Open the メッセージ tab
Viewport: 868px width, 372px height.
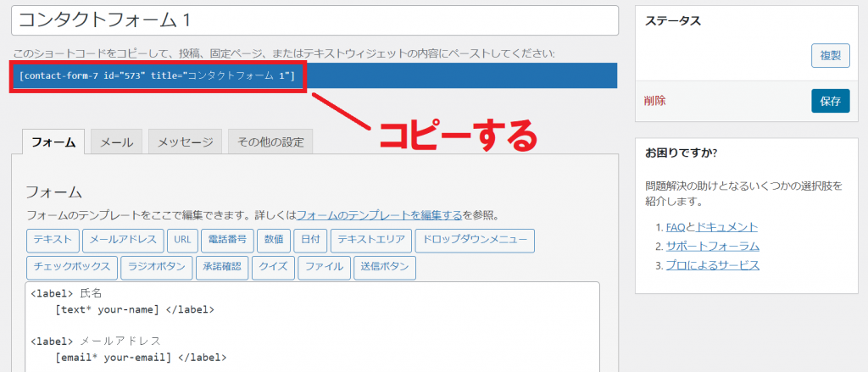click(x=186, y=142)
